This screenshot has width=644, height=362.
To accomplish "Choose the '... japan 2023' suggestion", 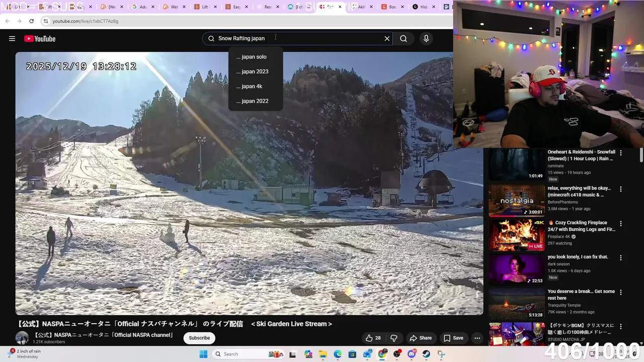I will point(256,71).
